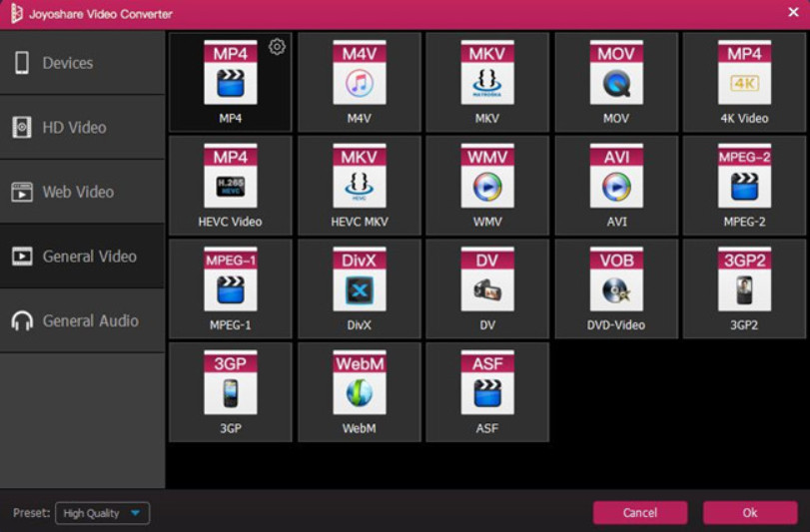This screenshot has width=810, height=532.
Task: Choose MPEG-1 format icon
Action: [x=231, y=279]
